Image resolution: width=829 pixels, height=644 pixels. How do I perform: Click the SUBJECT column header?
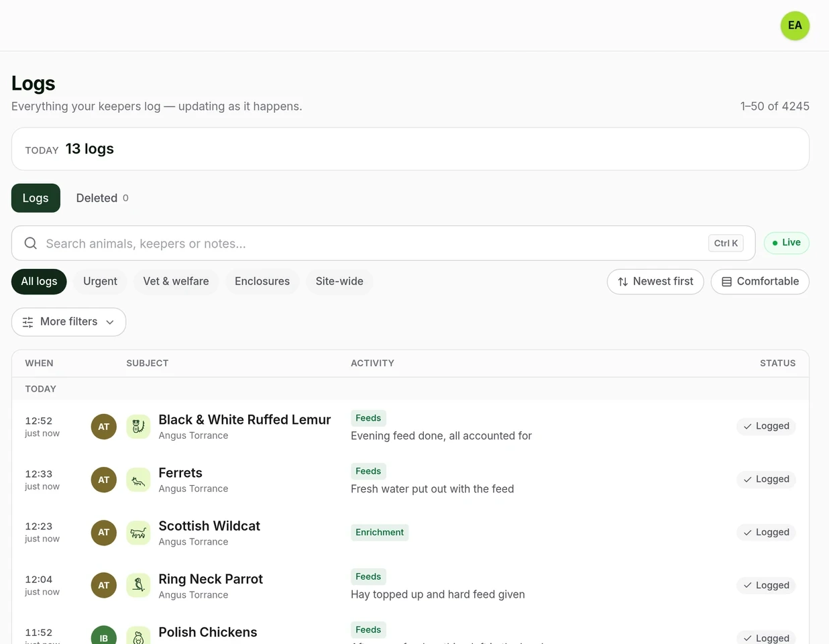point(148,363)
